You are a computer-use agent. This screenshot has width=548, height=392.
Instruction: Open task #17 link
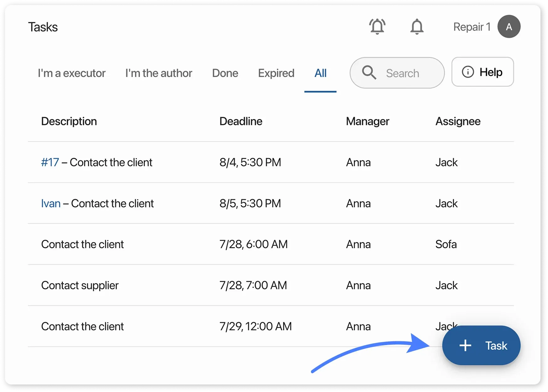(50, 162)
